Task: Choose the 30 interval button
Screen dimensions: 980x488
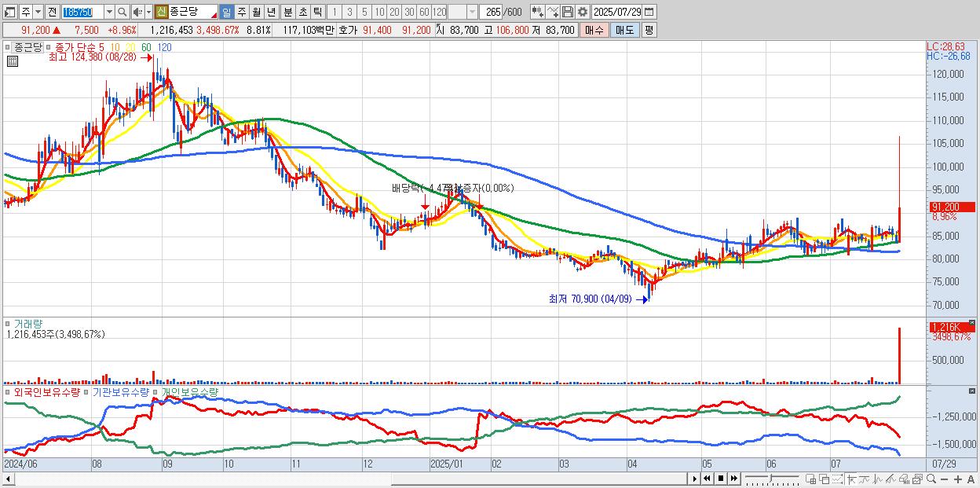Action: (x=409, y=13)
